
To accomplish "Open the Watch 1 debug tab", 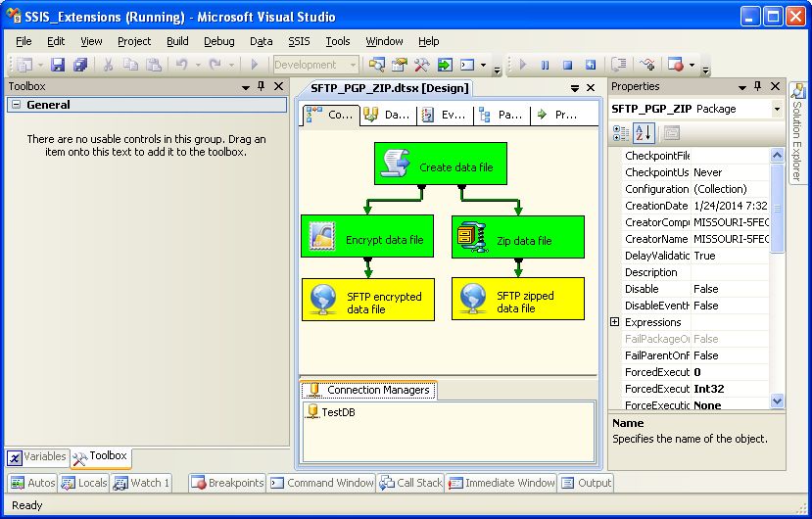I will (141, 483).
